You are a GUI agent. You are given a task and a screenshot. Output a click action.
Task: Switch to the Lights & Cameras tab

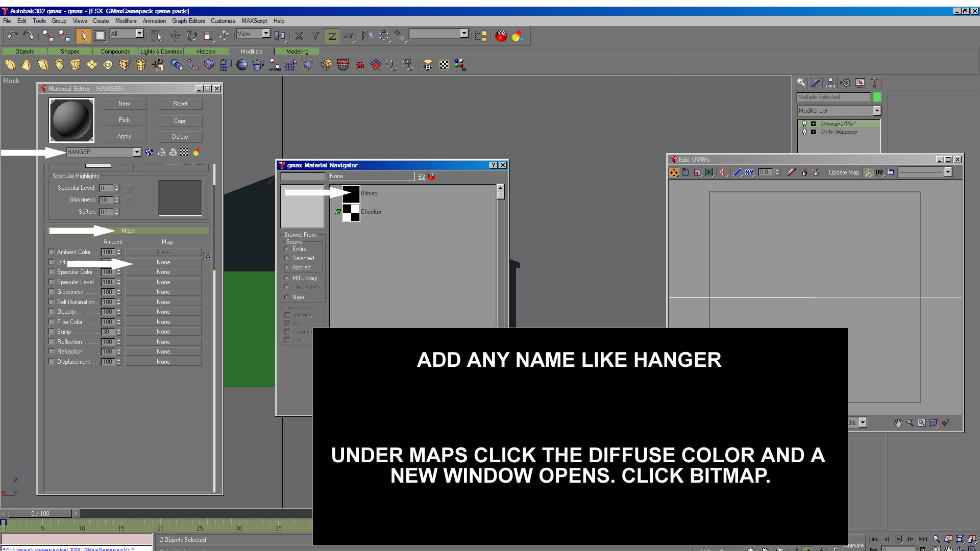point(161,52)
